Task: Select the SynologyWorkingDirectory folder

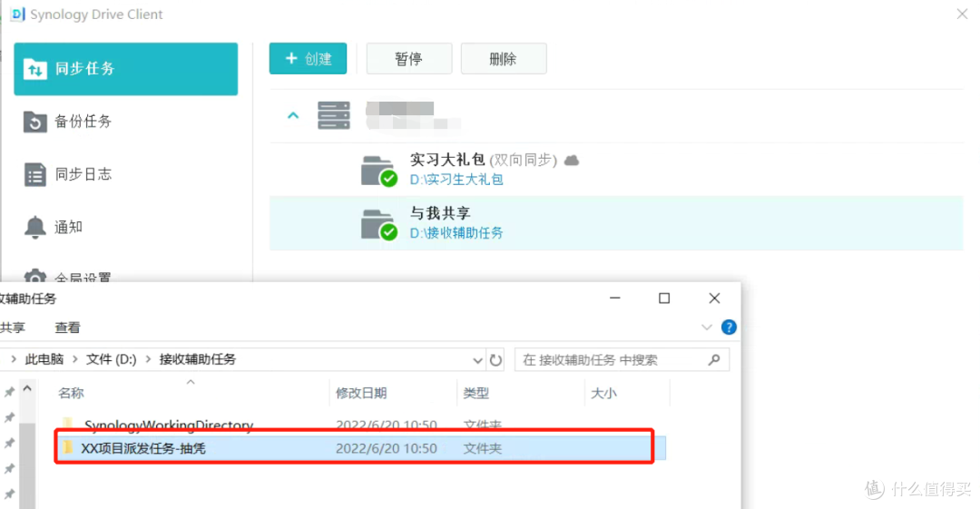Action: tap(169, 426)
